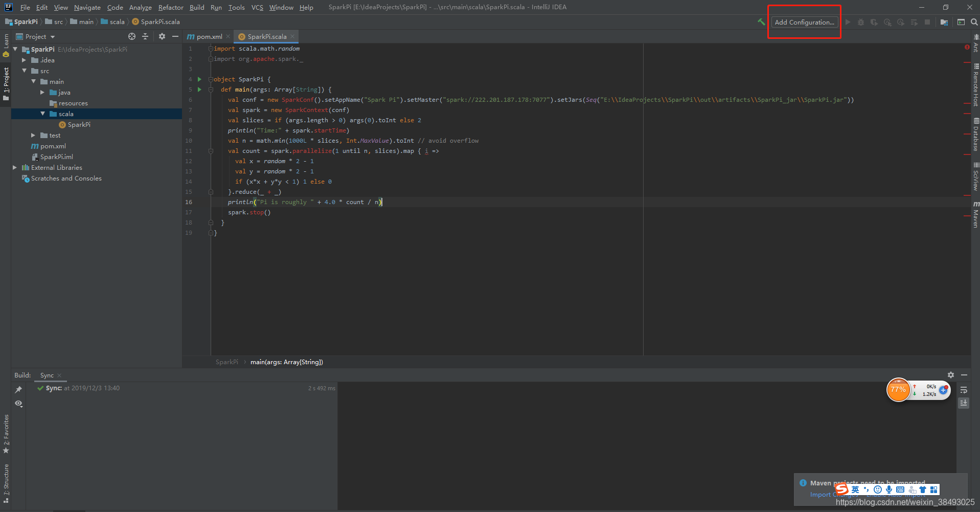
Task: Collapse the SparkPi root project node
Action: tap(15, 49)
